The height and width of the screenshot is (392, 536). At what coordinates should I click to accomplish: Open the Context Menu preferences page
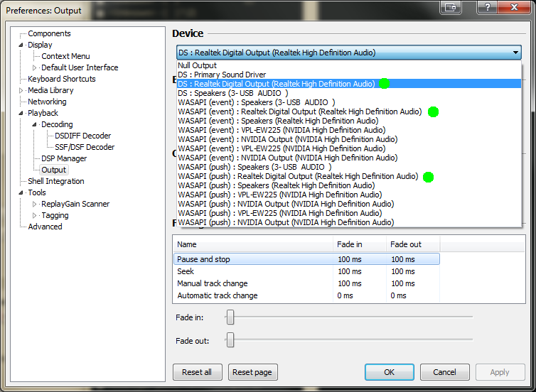65,56
